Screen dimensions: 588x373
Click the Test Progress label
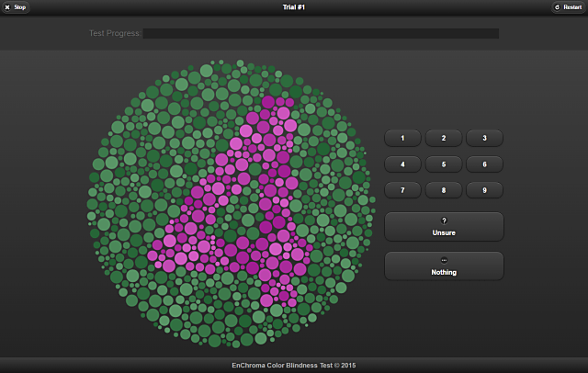pyautogui.click(x=115, y=33)
